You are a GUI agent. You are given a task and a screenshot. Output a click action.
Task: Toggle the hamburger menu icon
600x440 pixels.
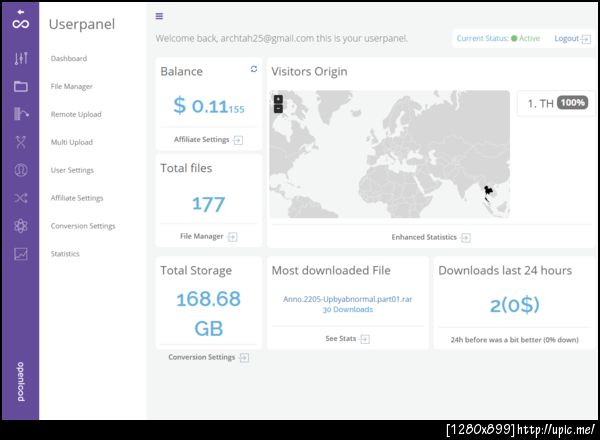(x=159, y=16)
